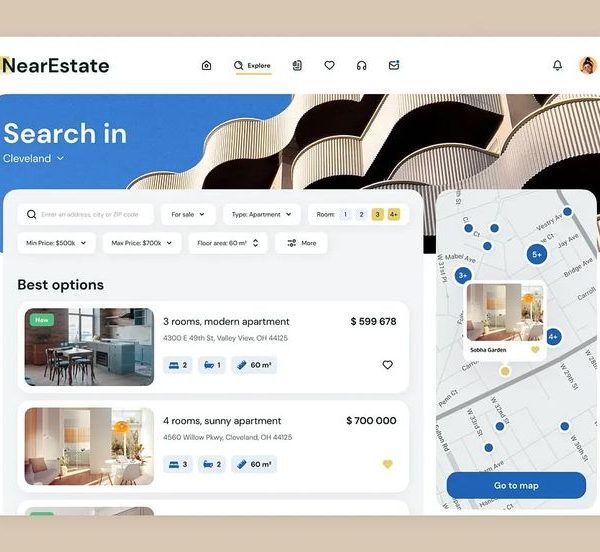This screenshot has height=552, width=600.
Task: Click the NearEstate logo
Action: 55,65
